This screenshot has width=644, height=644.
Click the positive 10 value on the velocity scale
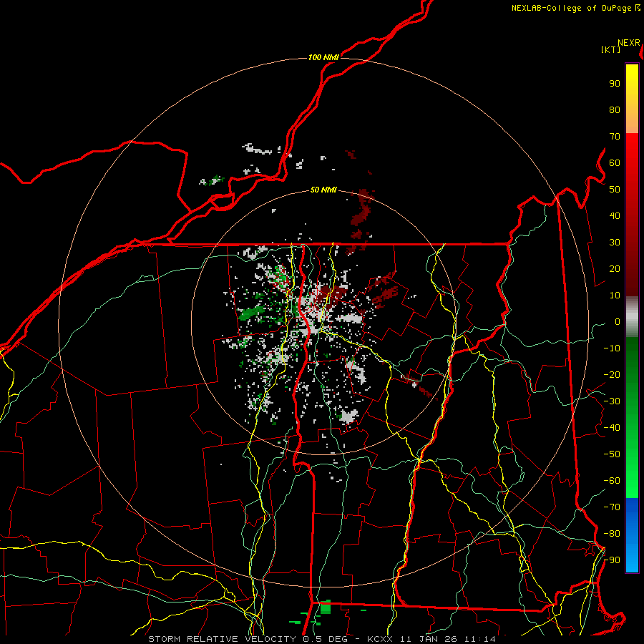point(615,296)
